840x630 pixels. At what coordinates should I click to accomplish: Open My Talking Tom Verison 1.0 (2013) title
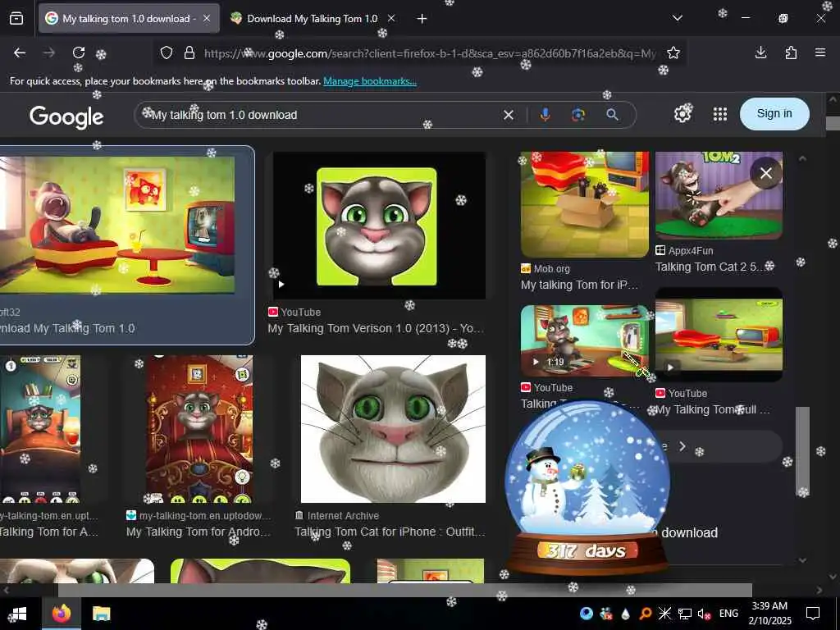[376, 328]
